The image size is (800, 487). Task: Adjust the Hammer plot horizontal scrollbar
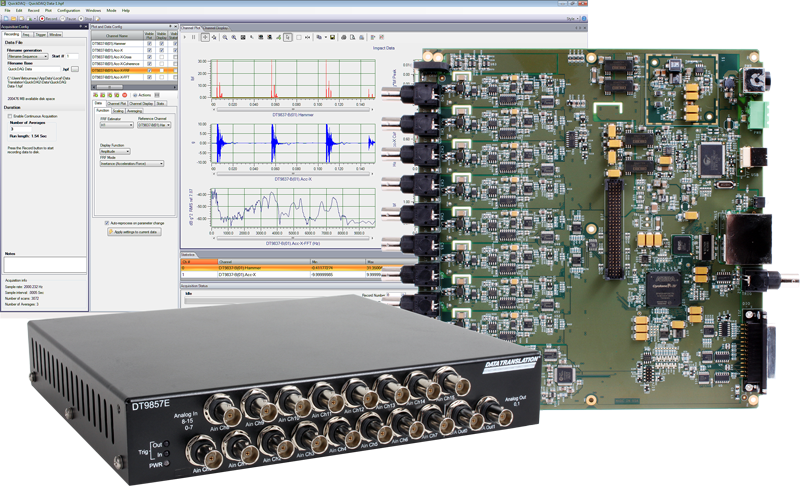(x=293, y=109)
